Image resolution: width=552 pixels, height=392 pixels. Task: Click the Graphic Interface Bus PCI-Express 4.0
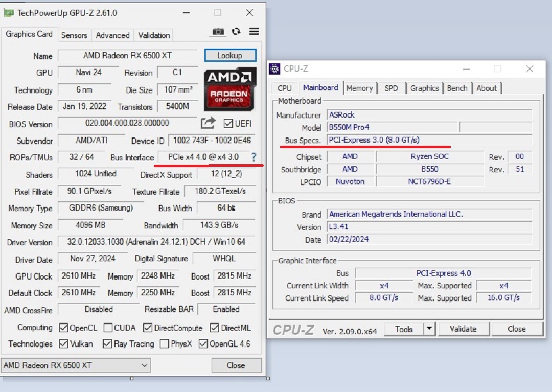pos(443,273)
